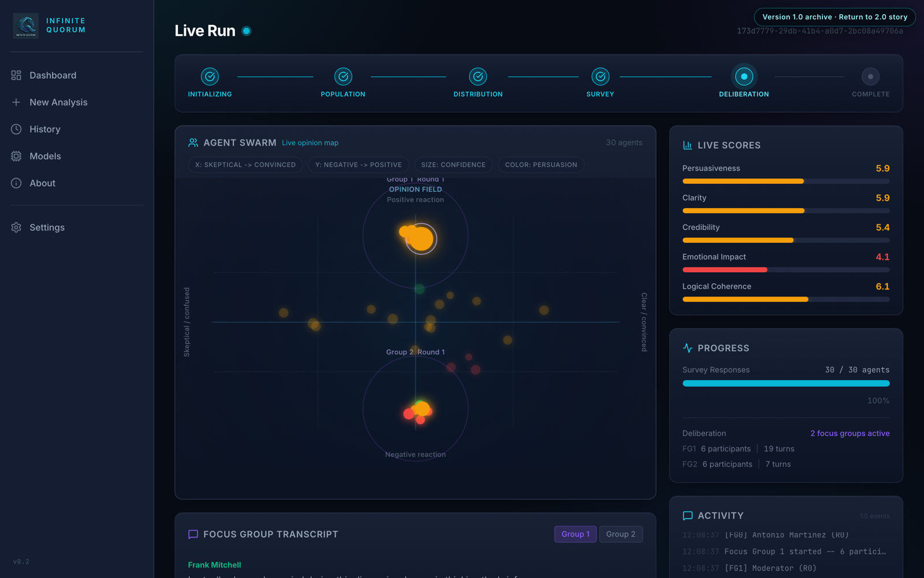
Task: Click the New Analysis plus icon
Action: tap(16, 102)
